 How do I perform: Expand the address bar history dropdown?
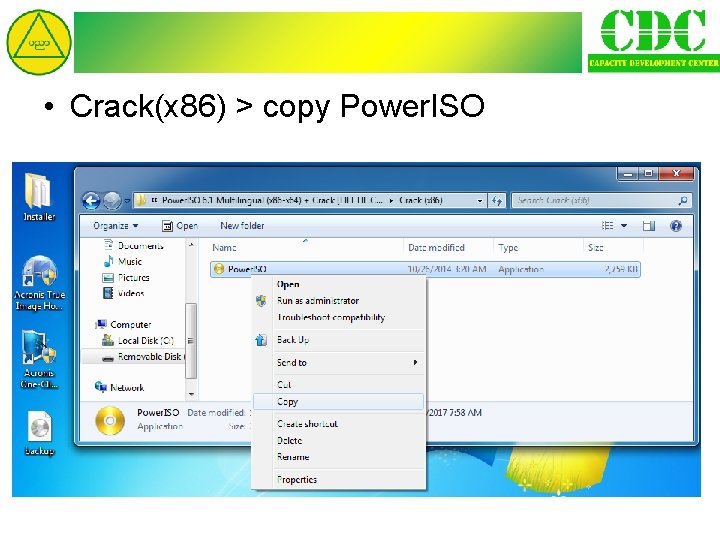[x=480, y=201]
